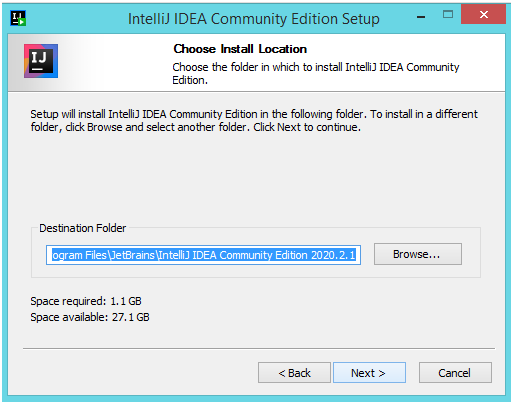The width and height of the screenshot is (513, 404).
Task: Maximize the IntelliJ IDEA Setup window
Action: coord(448,14)
